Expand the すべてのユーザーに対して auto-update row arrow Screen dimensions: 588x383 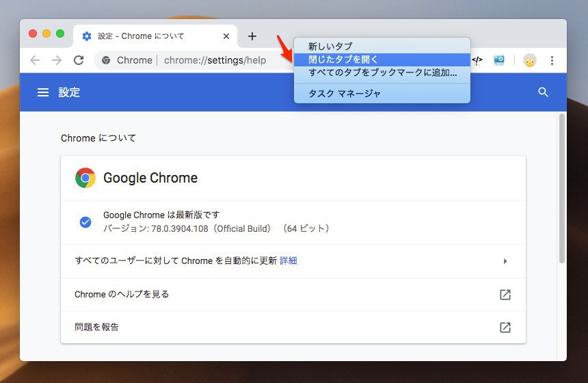point(505,261)
